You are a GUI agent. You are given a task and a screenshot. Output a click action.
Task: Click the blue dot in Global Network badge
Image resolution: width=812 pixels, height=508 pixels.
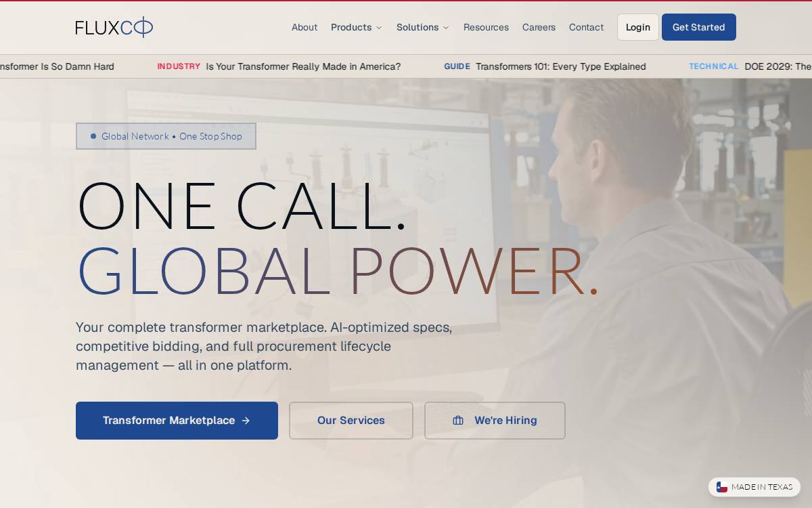click(93, 136)
